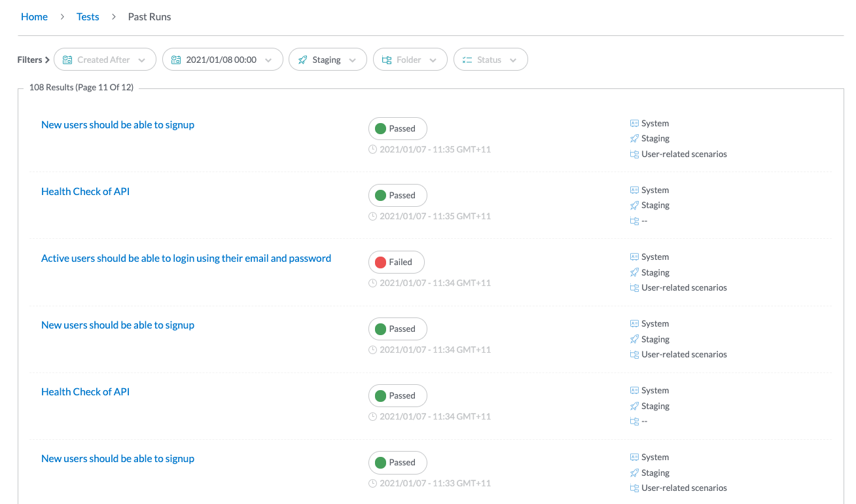Viewport: 856px width, 504px height.
Task: Click calendar icon in Created After filter
Action: pos(67,60)
